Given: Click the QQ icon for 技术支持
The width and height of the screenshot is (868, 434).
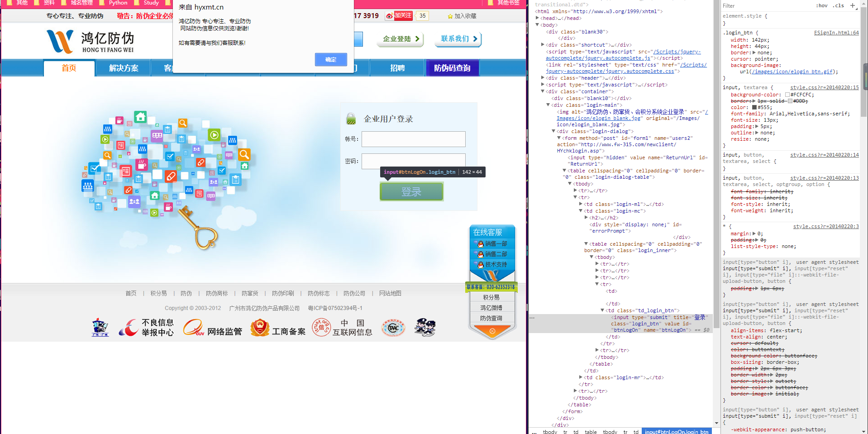Looking at the screenshot, I should pos(481,264).
